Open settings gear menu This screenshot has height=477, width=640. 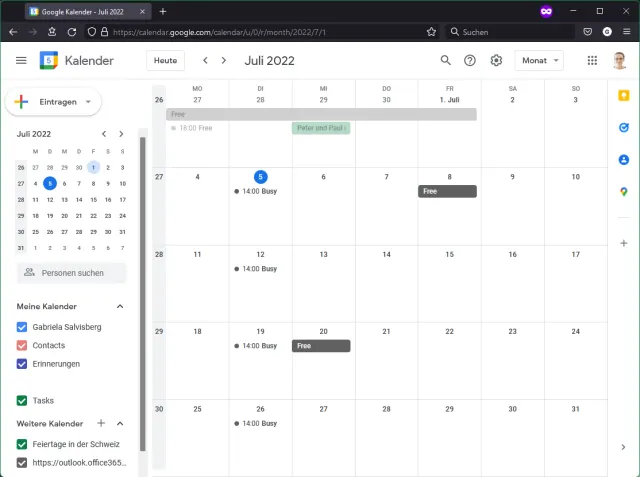coord(496,60)
